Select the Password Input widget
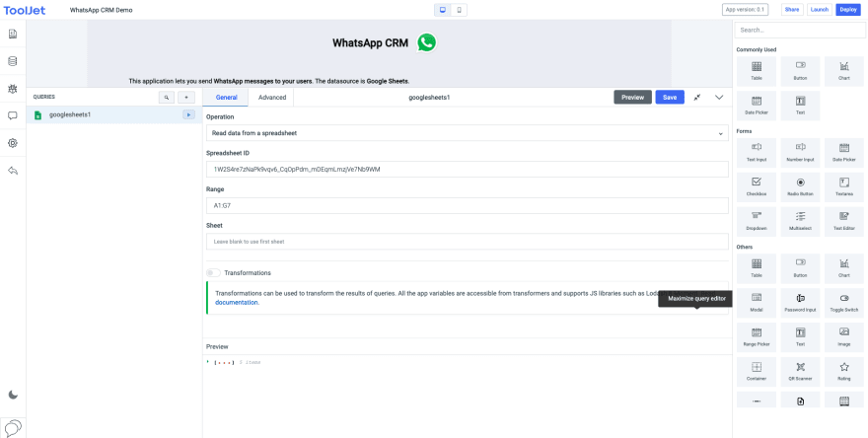This screenshot has height=438, width=868. [801, 302]
